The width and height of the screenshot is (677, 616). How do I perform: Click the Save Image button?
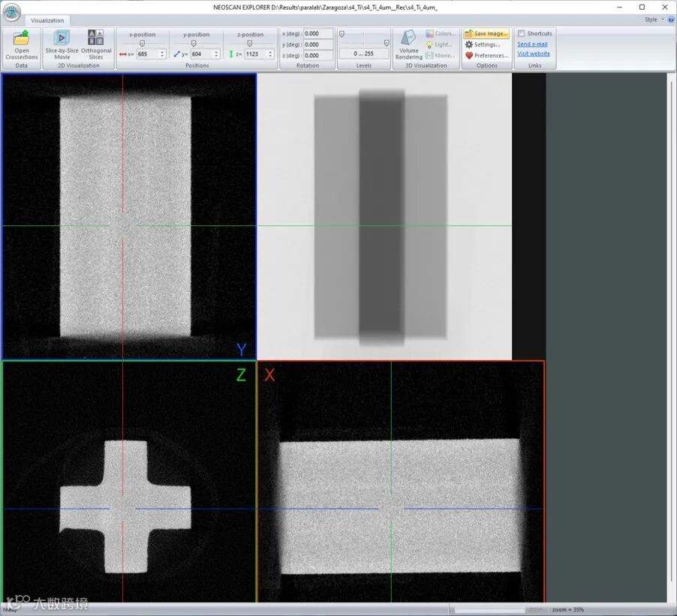click(486, 34)
